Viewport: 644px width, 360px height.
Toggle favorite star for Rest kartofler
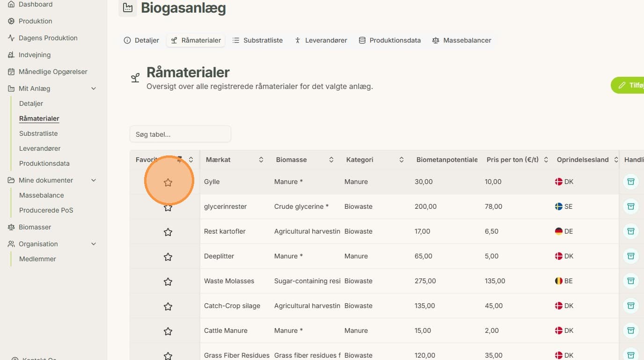point(168,232)
